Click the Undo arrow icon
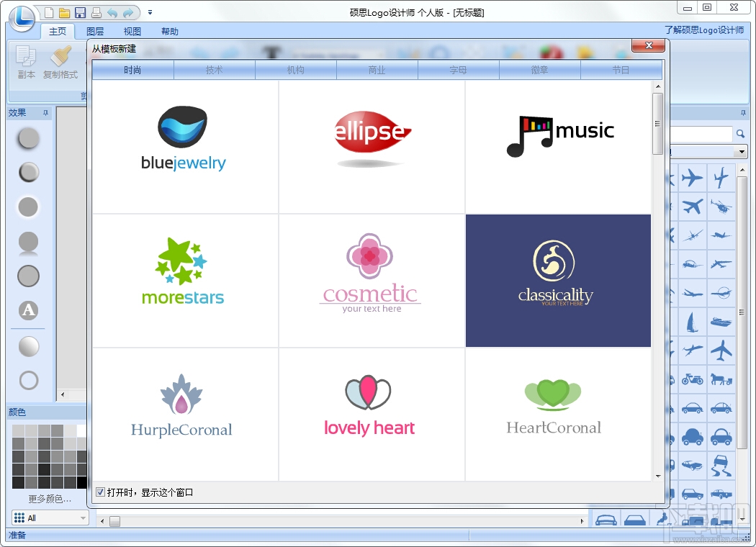This screenshot has width=756, height=547. pos(112,12)
